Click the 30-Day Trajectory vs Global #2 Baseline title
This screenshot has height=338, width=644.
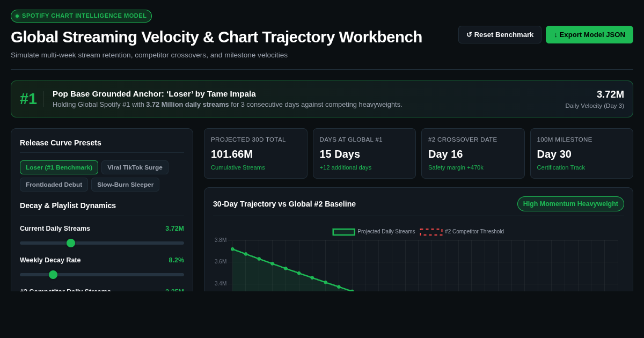tap(284, 204)
